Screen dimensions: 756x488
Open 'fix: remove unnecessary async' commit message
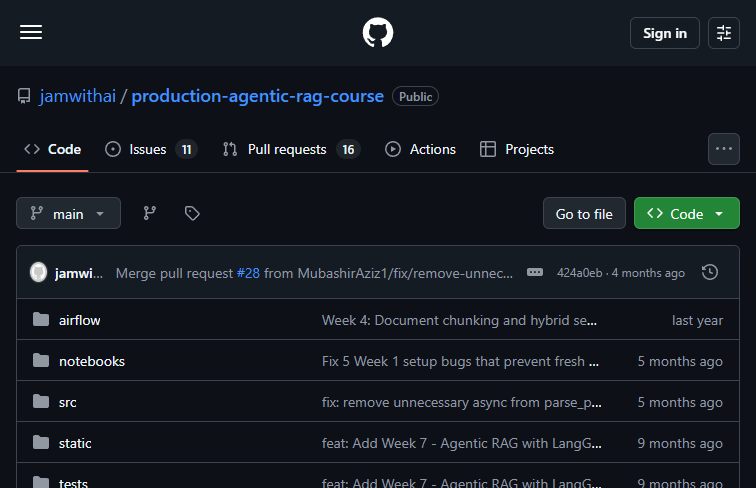(x=461, y=402)
